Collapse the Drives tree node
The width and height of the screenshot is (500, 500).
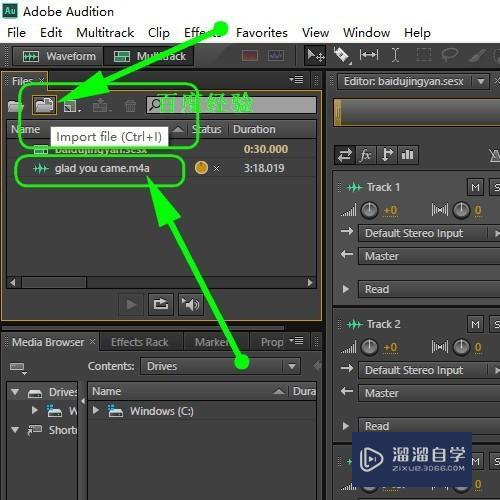(x=15, y=392)
